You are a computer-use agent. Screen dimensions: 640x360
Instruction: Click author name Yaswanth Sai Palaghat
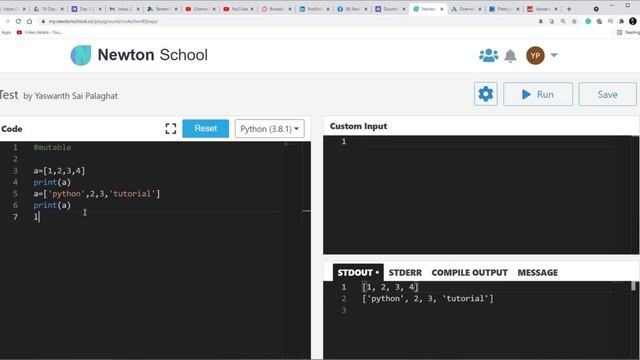pyautogui.click(x=76, y=96)
